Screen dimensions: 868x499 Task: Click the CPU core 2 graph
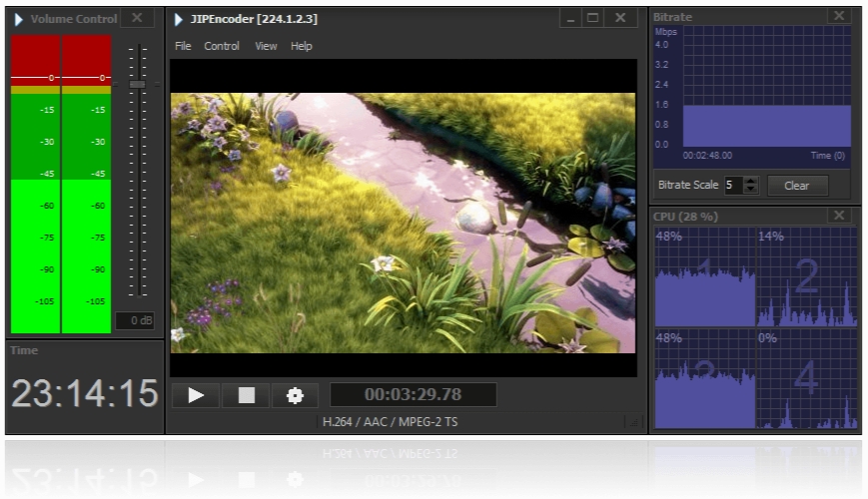pyautogui.click(x=807, y=276)
